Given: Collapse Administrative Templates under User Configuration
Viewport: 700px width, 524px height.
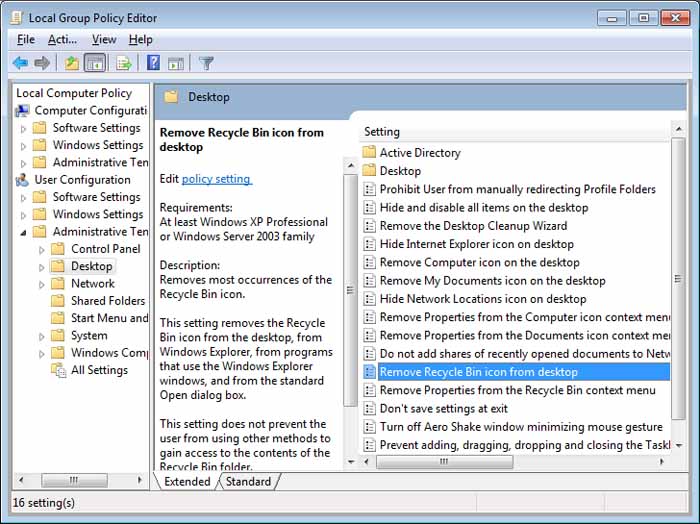Looking at the screenshot, I should click(24, 233).
